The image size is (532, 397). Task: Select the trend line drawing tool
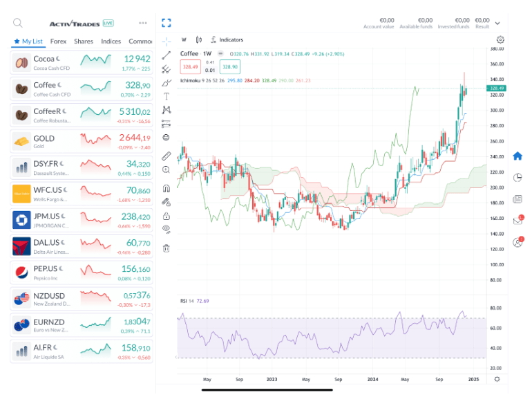pyautogui.click(x=167, y=55)
